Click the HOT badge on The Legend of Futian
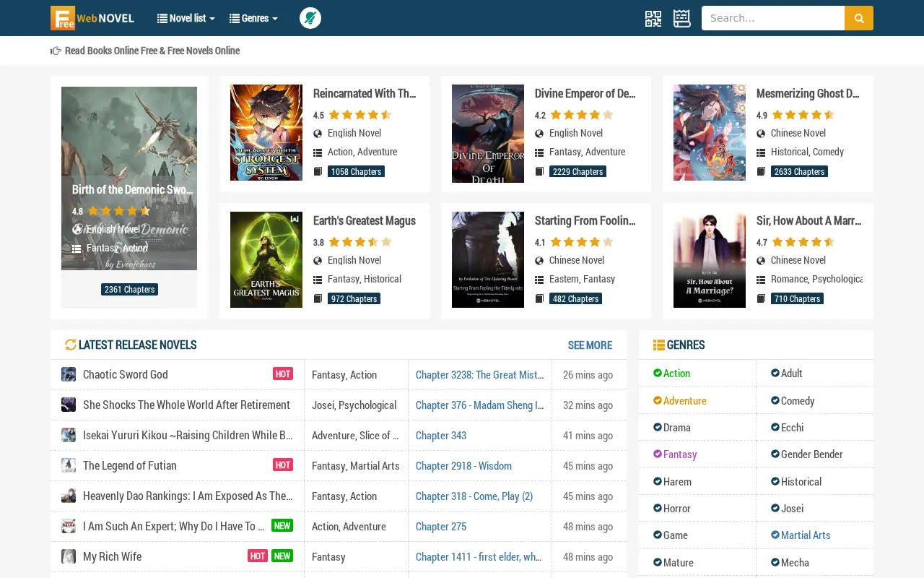The height and width of the screenshot is (578, 924). pyautogui.click(x=283, y=465)
